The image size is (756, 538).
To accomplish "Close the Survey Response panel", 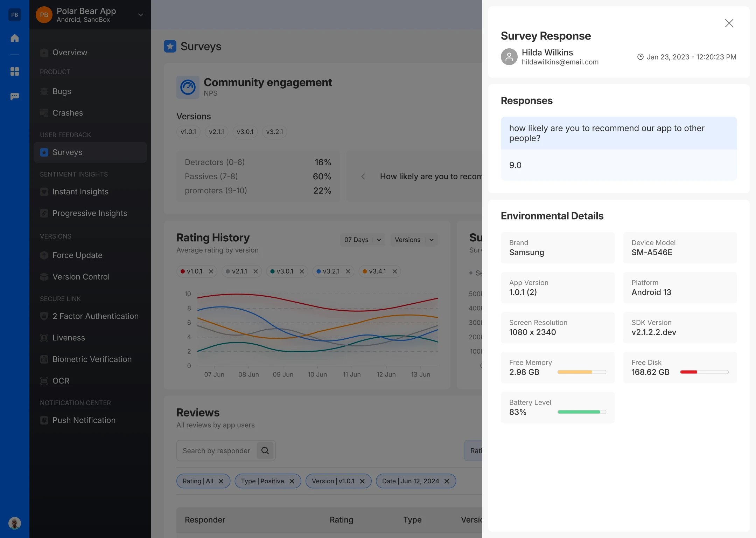I will tap(729, 23).
